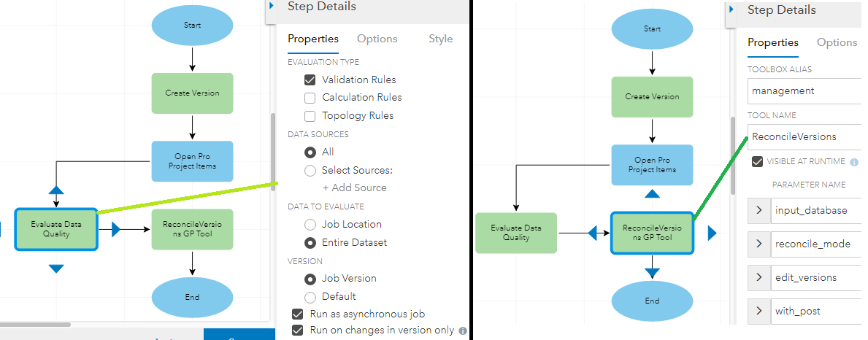Viewport: 868px width, 340px height.
Task: Click connector arrow above selected ReconcileVersions step
Action: click(652, 194)
